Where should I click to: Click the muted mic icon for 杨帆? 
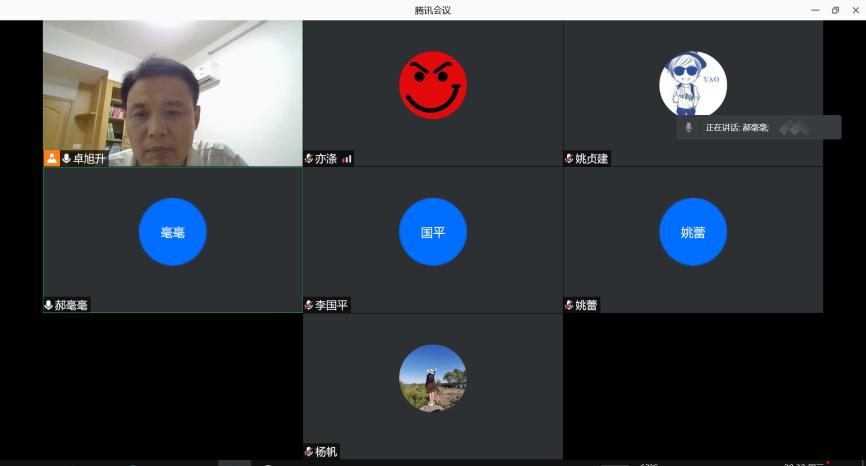pos(309,451)
